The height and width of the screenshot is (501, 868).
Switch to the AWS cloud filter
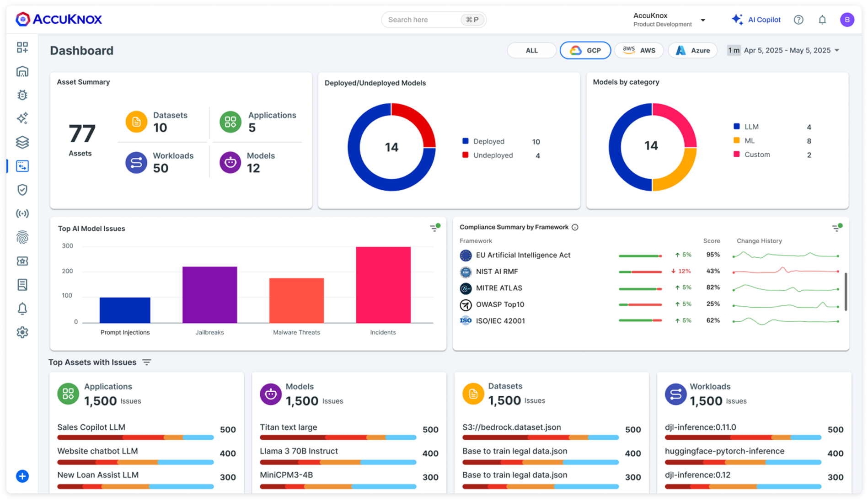639,50
